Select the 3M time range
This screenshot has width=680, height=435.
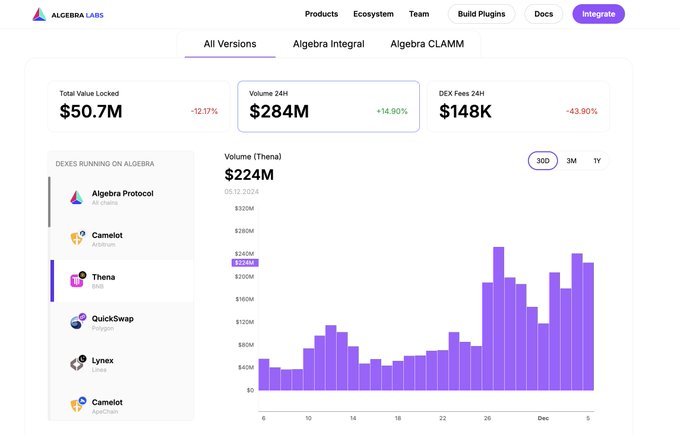[x=571, y=160]
